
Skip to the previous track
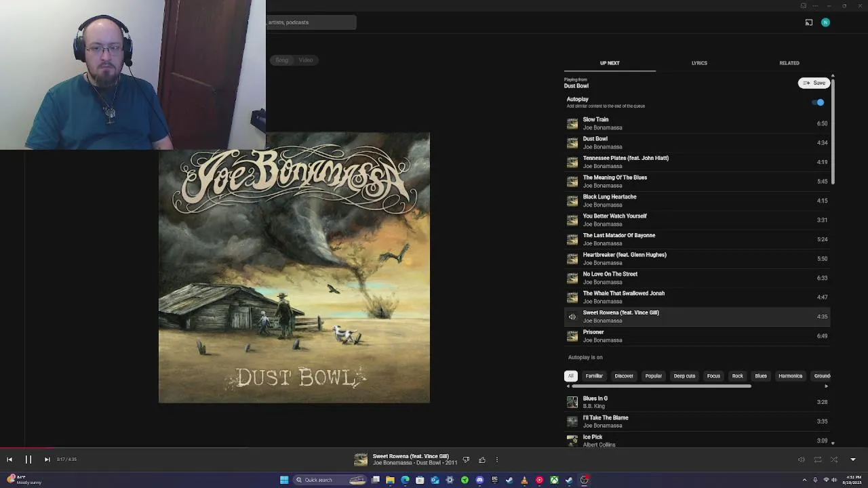(9, 460)
